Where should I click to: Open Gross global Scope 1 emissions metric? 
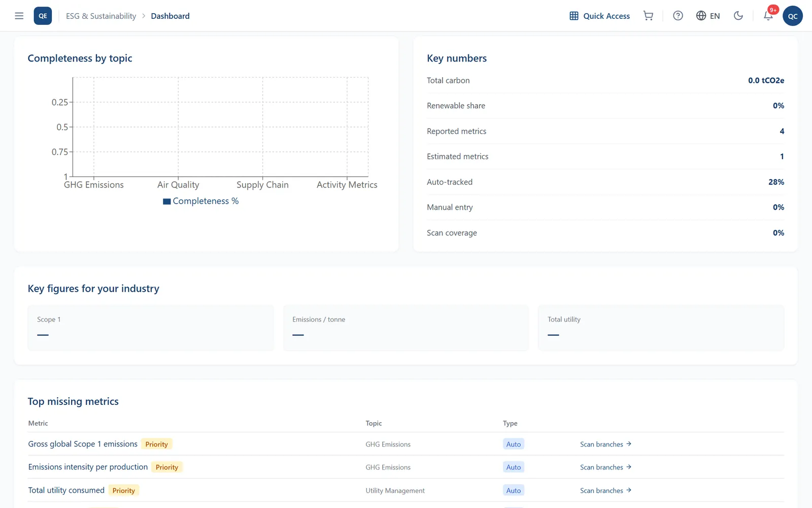[83, 444]
